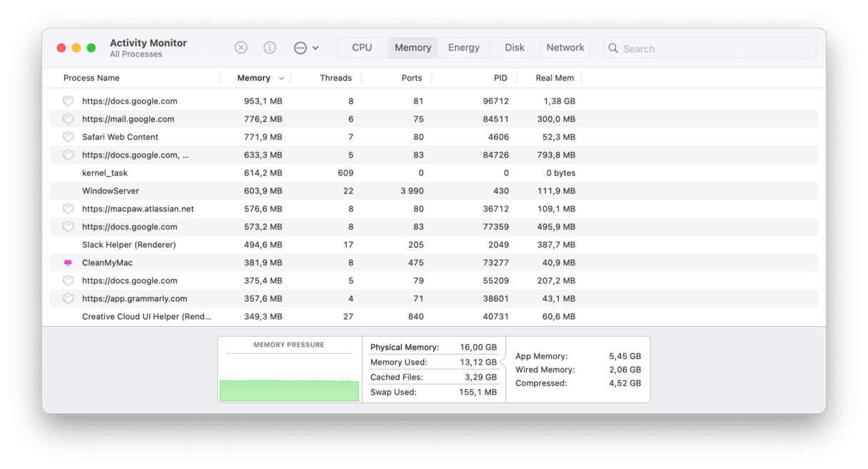The width and height of the screenshot is (868, 469).
Task: Select the https://macpaw.atlassian.net process name
Action: (138, 209)
